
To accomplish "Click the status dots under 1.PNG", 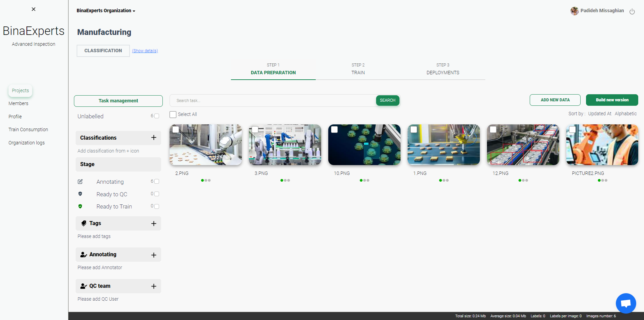I will click(444, 180).
